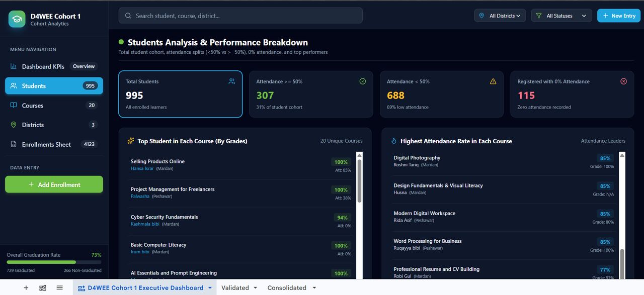Click the D4WEE graduation cap logo icon
The image size is (644, 295).
click(x=17, y=19)
